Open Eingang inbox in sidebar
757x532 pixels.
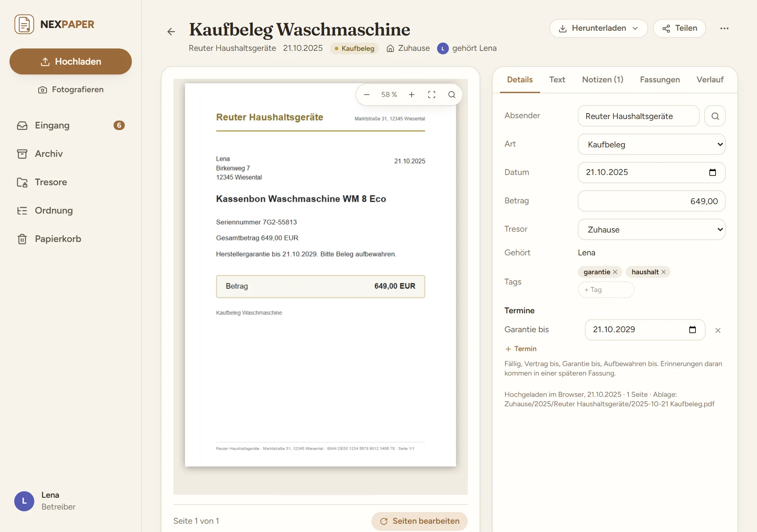(71, 125)
